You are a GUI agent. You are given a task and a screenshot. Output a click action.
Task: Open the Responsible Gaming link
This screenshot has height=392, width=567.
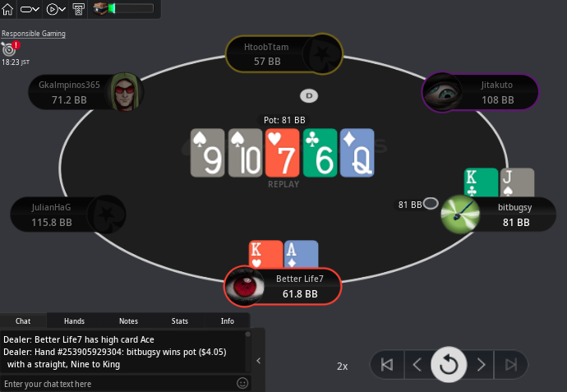[34, 34]
